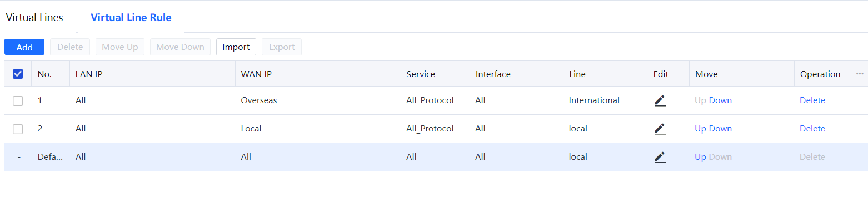Move rule 2 Up

click(700, 129)
